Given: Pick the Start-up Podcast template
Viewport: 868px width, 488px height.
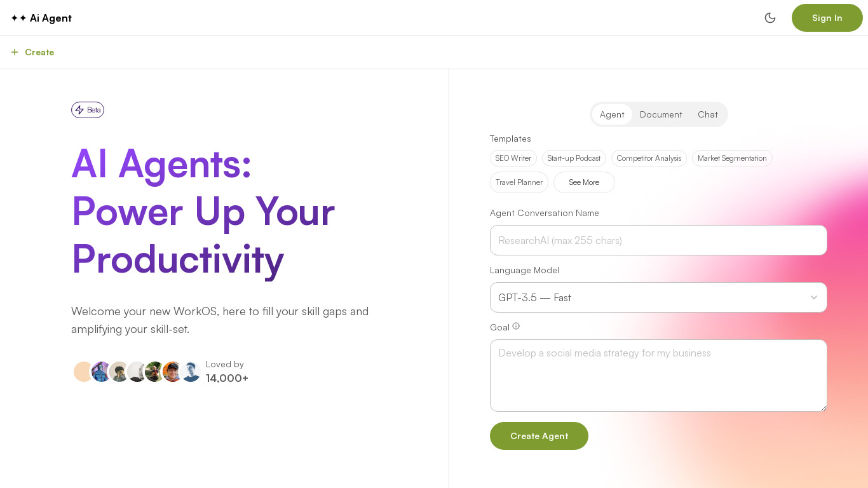Looking at the screenshot, I should [574, 158].
